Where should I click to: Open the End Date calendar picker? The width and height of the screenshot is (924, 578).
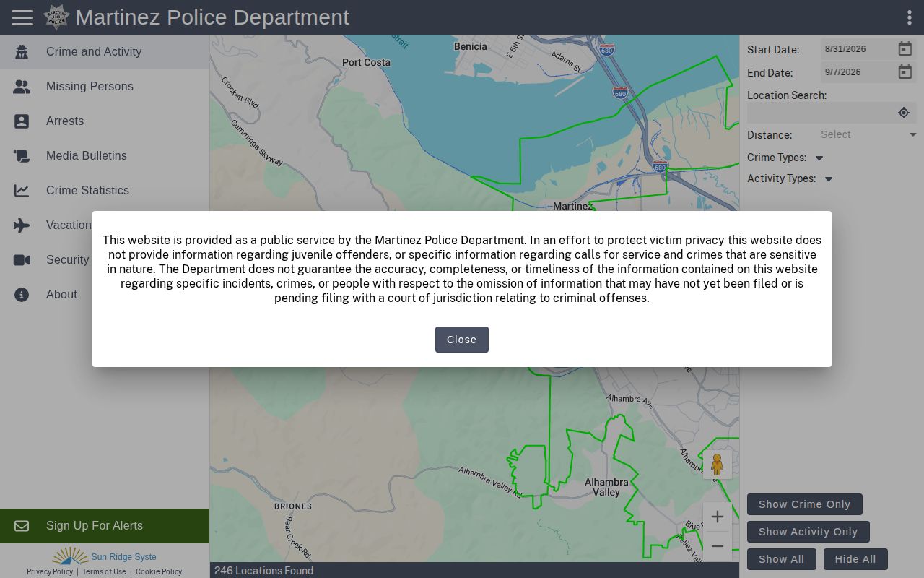click(x=905, y=72)
